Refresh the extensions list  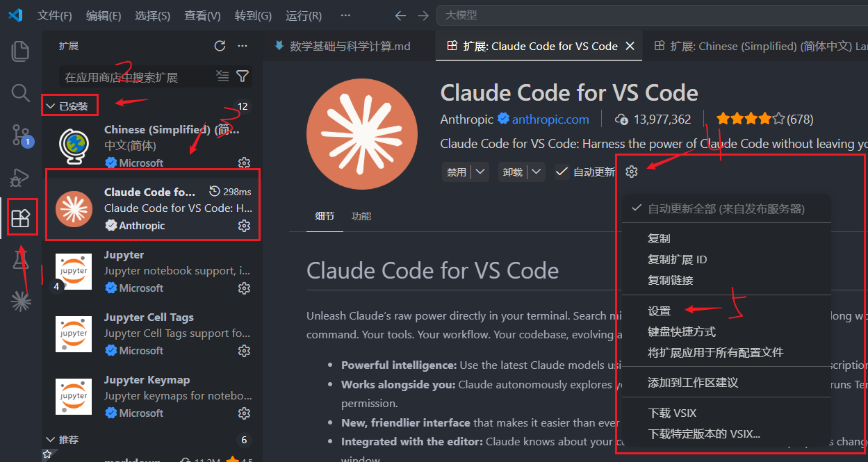click(x=220, y=46)
